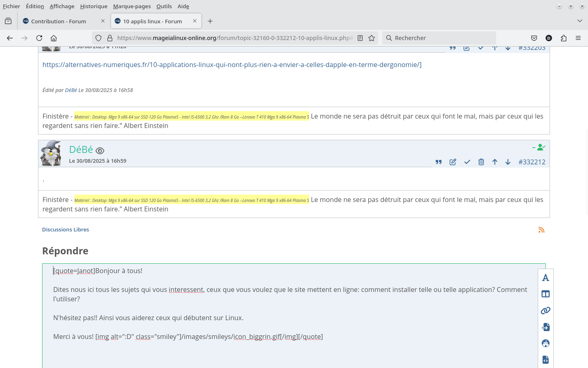Open the Fichier menu

tap(11, 6)
